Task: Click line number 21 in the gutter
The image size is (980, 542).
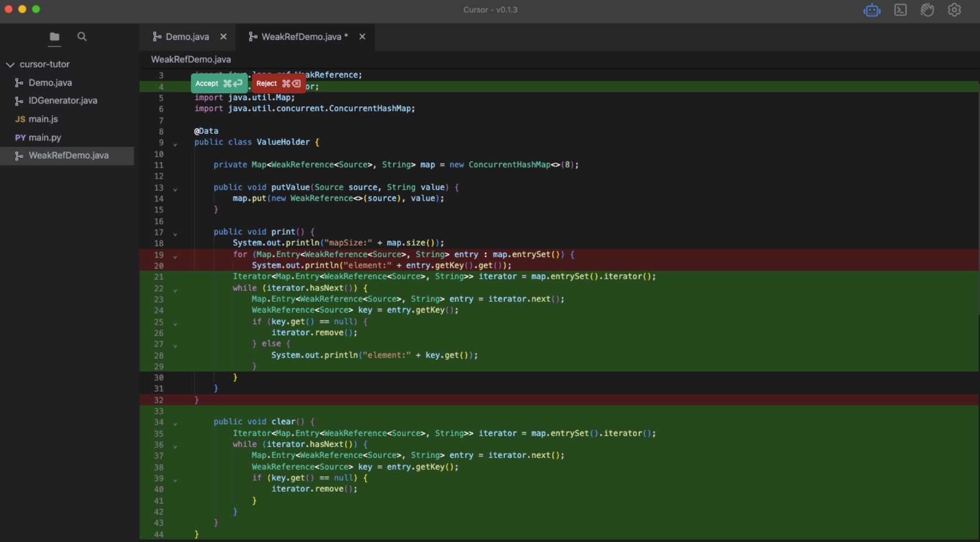Action: click(x=159, y=277)
